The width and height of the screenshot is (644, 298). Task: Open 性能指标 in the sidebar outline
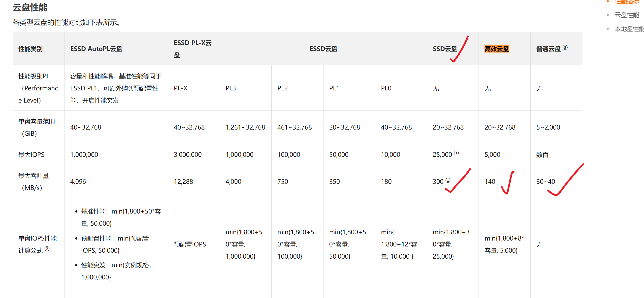click(626, 2)
